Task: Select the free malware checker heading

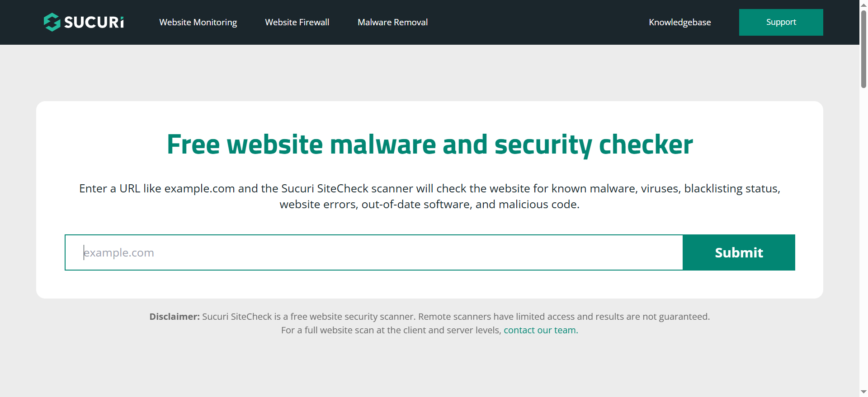Action: pyautogui.click(x=429, y=144)
